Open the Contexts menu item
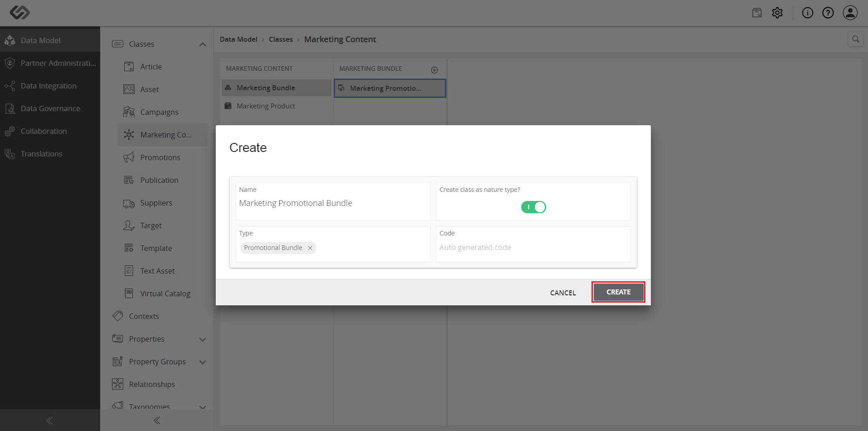This screenshot has height=431, width=868. 144,316
